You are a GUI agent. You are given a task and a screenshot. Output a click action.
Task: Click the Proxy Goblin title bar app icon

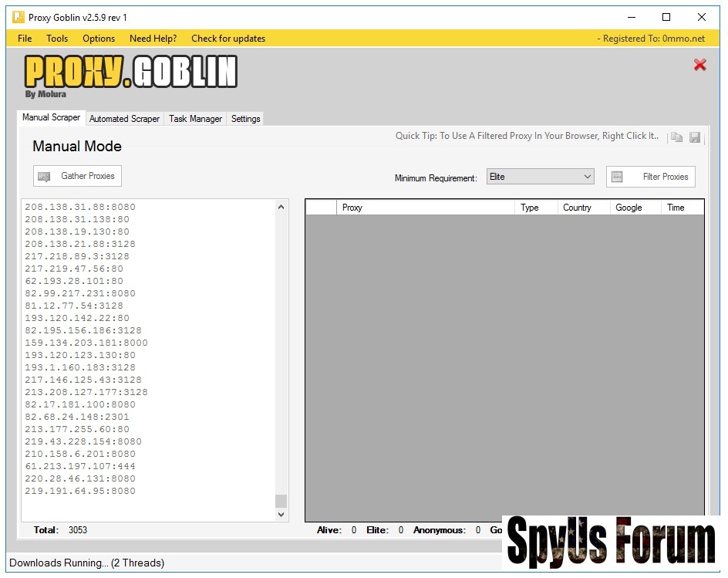click(18, 17)
